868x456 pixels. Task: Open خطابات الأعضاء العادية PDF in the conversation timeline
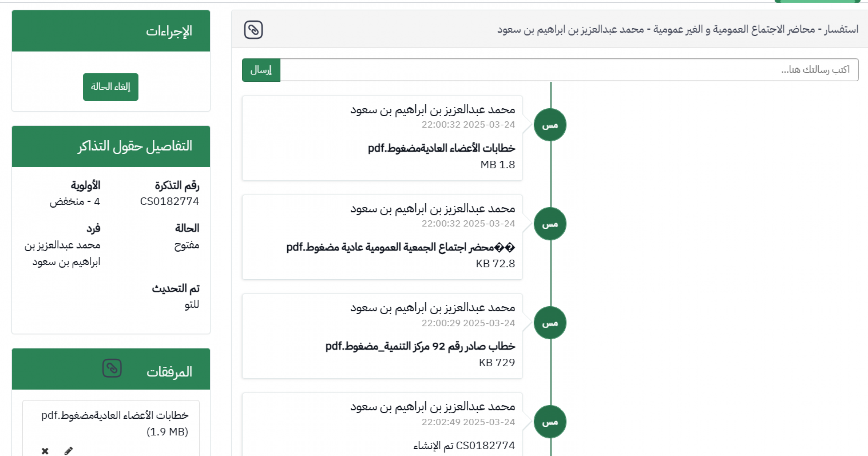(441, 148)
